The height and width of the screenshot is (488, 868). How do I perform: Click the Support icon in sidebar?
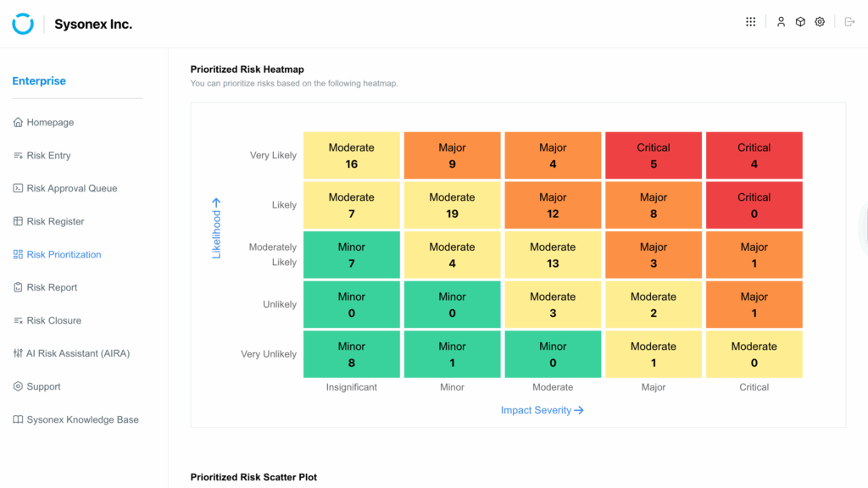[19, 386]
